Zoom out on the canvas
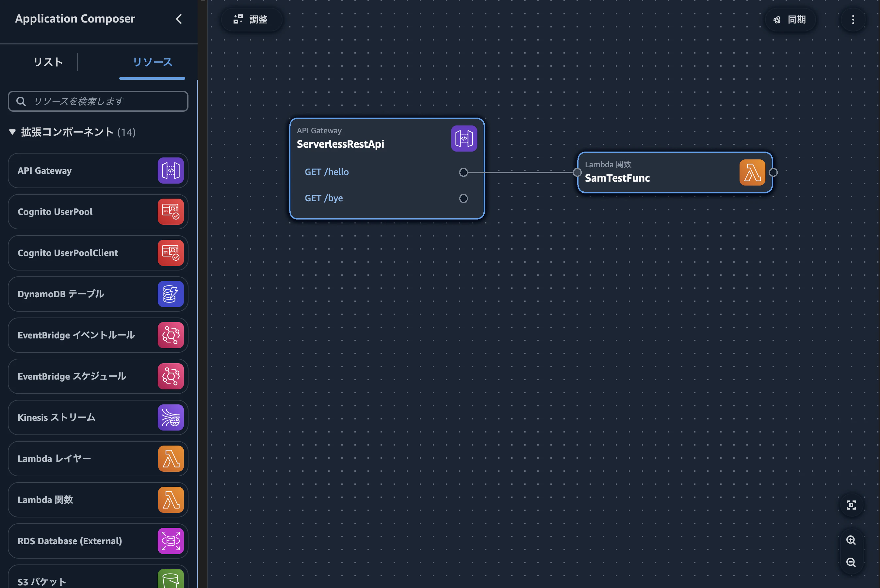Viewport: 880px width, 588px height. click(851, 563)
